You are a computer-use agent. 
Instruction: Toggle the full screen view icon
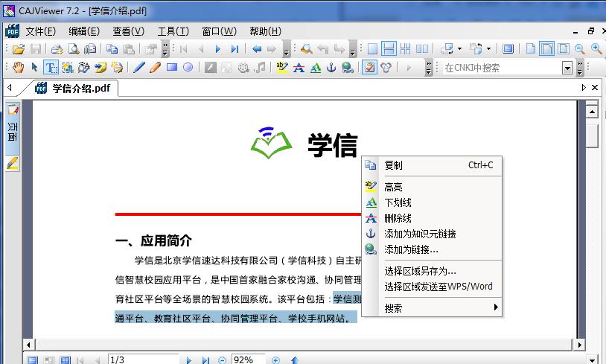pos(508,49)
